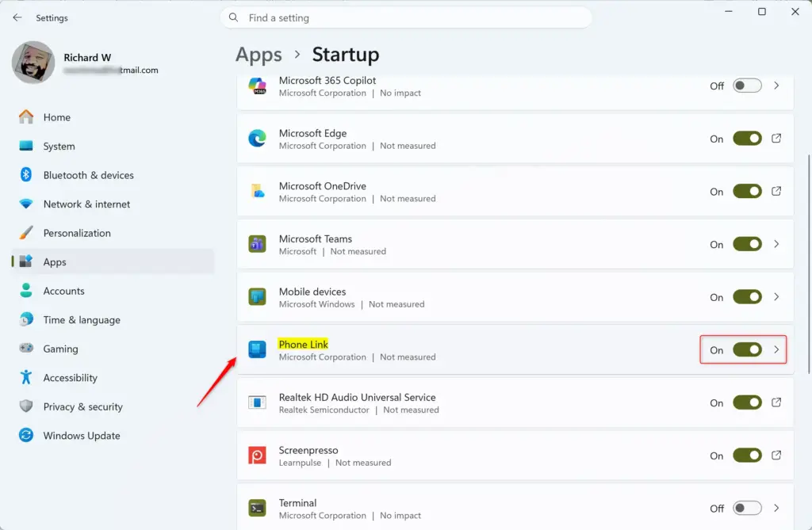Click Apps breadcrumb link
The height and width of the screenshot is (530, 812).
click(259, 55)
